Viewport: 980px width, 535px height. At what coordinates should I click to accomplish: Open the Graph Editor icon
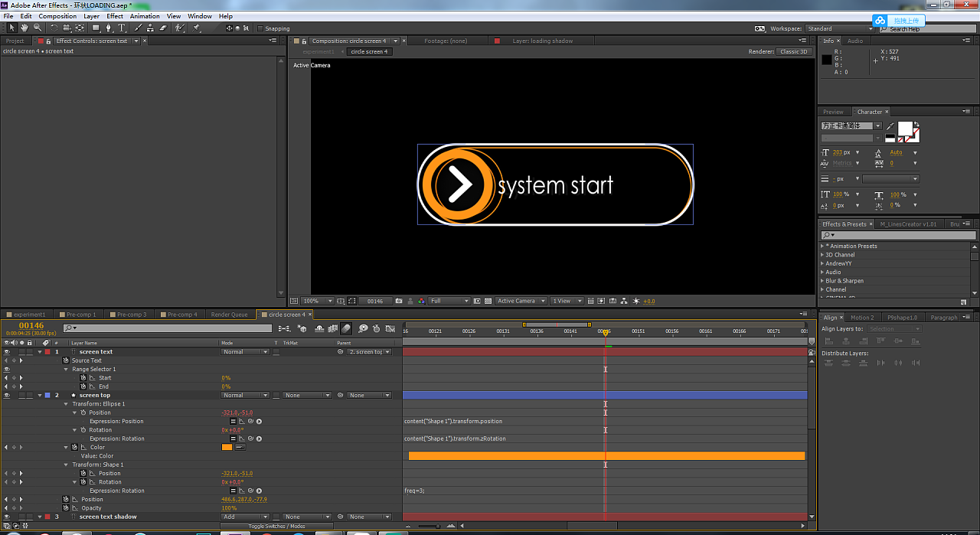[x=390, y=328]
